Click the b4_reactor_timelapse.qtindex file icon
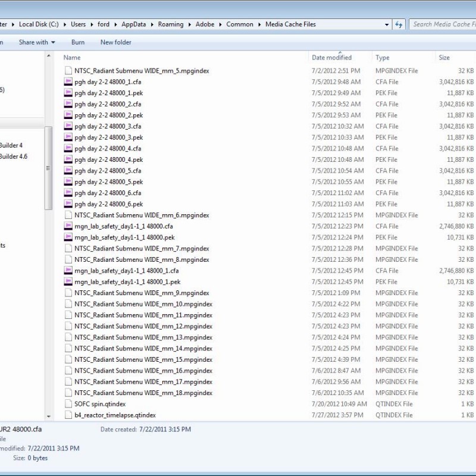The width and height of the screenshot is (476, 476). point(68,415)
